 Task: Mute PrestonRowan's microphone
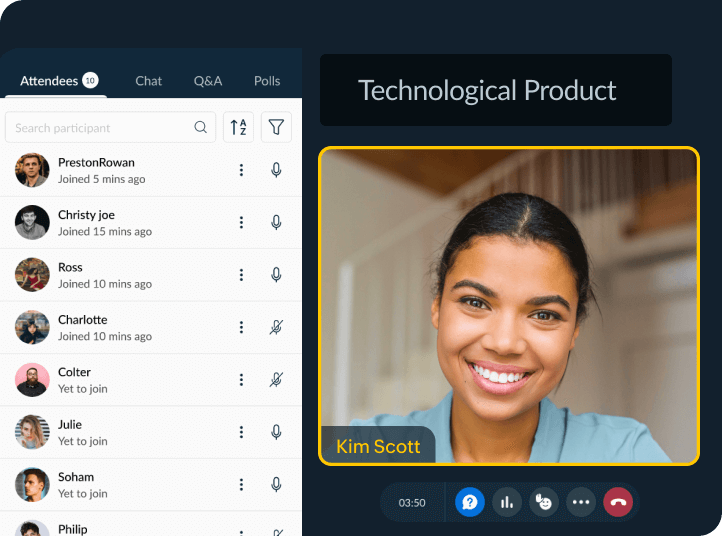[x=276, y=170]
